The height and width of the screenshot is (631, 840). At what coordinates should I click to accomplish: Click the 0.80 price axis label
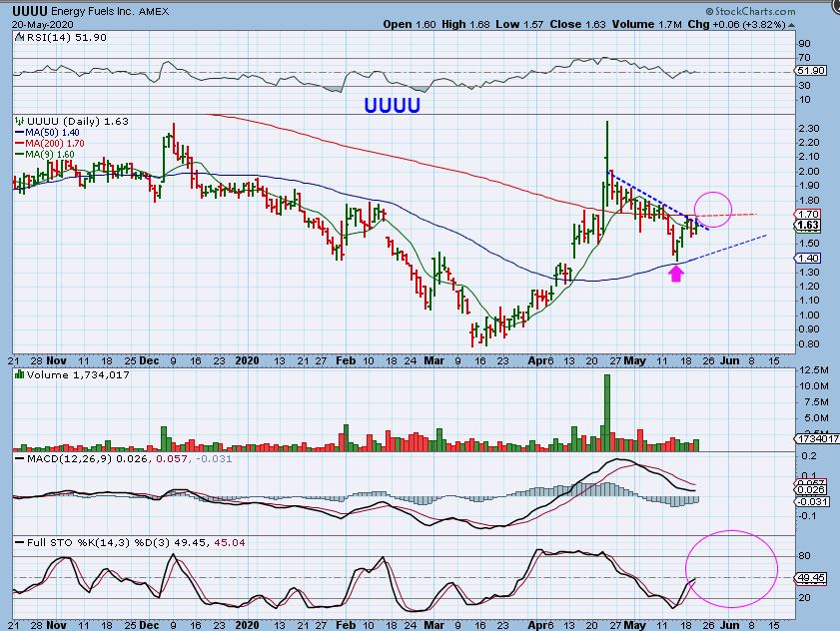click(x=808, y=343)
